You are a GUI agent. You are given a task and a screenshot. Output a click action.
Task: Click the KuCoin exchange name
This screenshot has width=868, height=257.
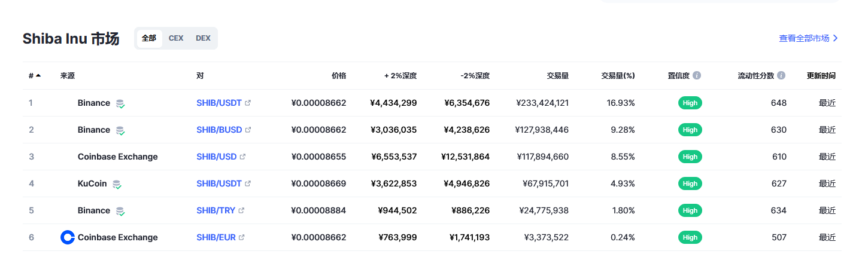click(x=92, y=183)
